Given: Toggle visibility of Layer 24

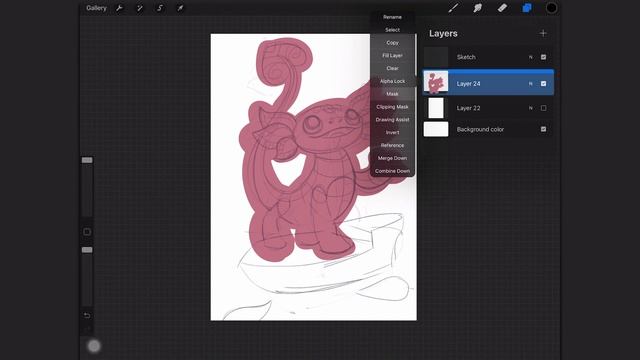Looking at the screenshot, I should [543, 83].
